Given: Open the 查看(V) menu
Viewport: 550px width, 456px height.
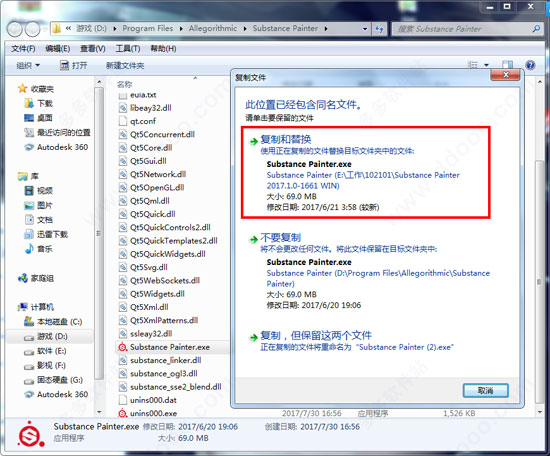Looking at the screenshot, I should pos(93,48).
